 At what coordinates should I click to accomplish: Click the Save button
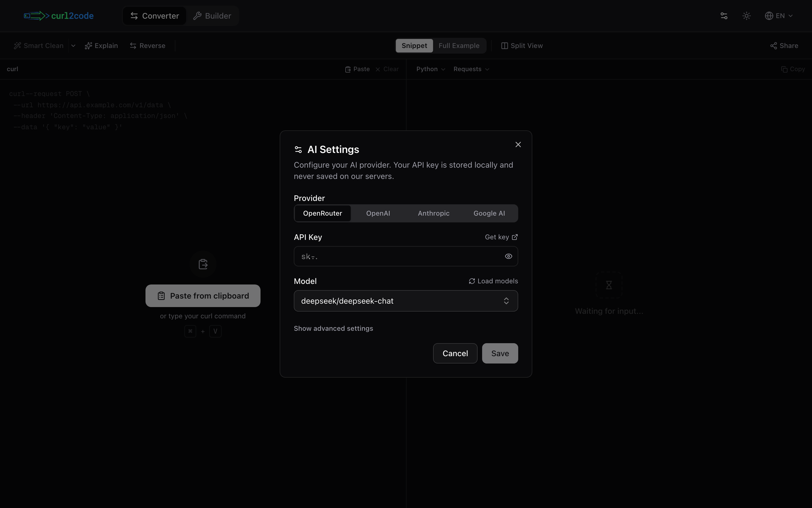click(500, 353)
